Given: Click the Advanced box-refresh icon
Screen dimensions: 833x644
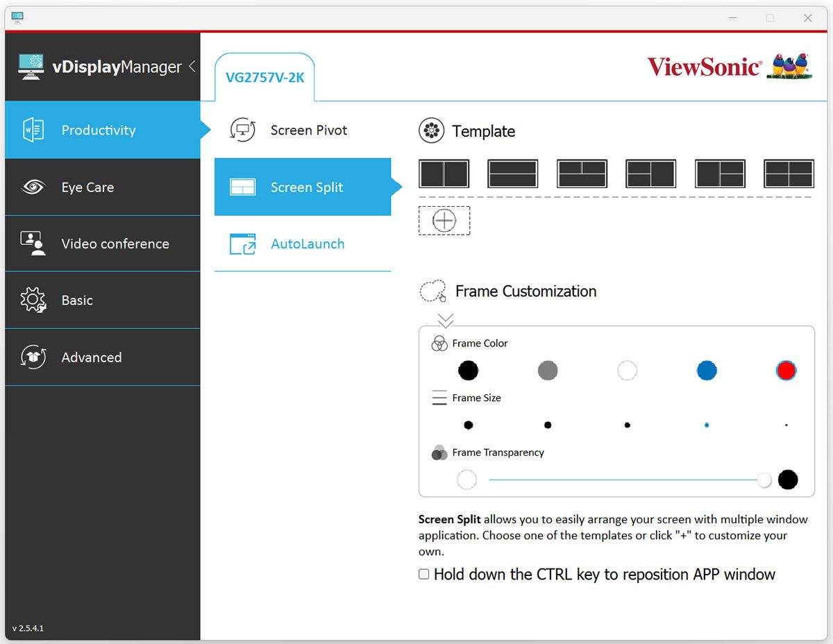Looking at the screenshot, I should click(33, 357).
